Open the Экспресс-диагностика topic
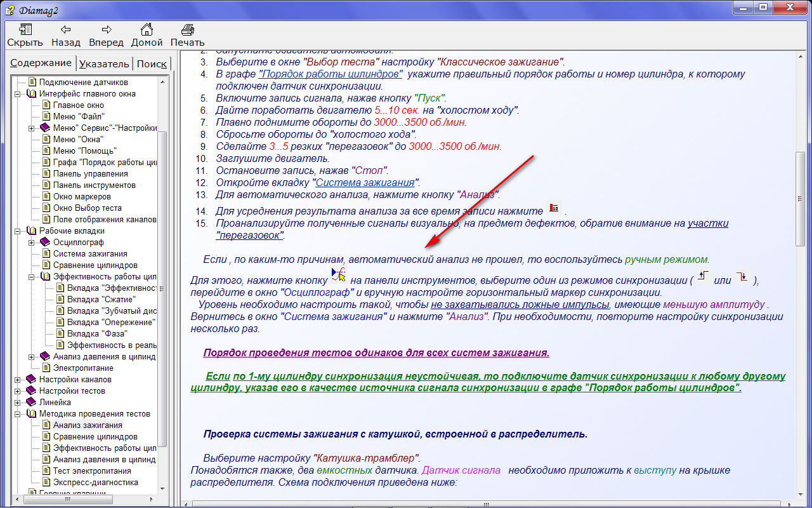This screenshot has width=812, height=508. 95,483
